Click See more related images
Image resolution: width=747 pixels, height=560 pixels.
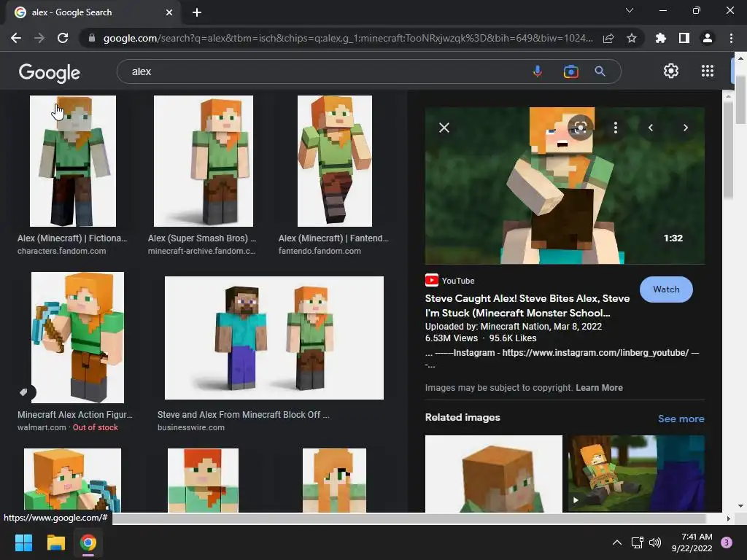[681, 419]
